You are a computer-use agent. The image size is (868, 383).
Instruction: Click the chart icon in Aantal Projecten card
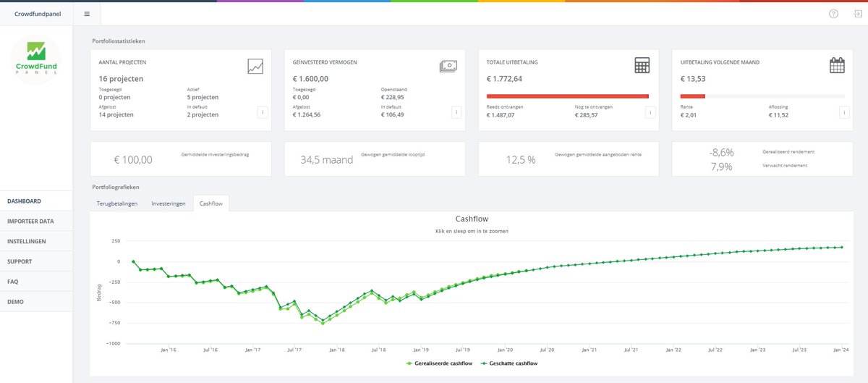click(x=255, y=67)
